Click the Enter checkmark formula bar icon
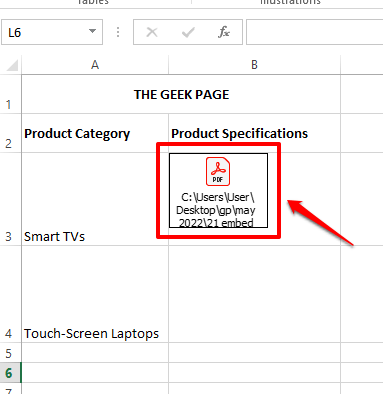383x394 pixels. pyautogui.click(x=188, y=32)
